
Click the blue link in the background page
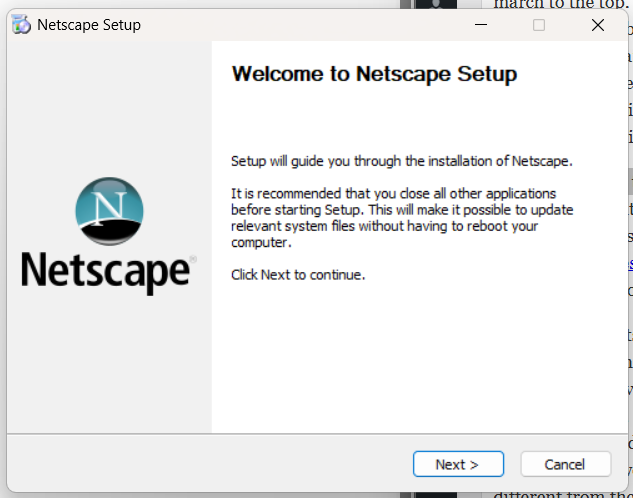(629, 264)
